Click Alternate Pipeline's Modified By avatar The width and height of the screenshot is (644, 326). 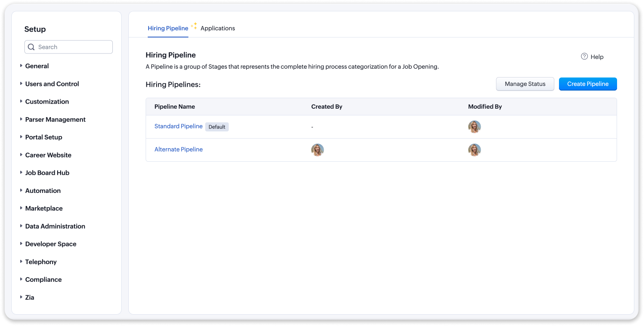pos(474,150)
